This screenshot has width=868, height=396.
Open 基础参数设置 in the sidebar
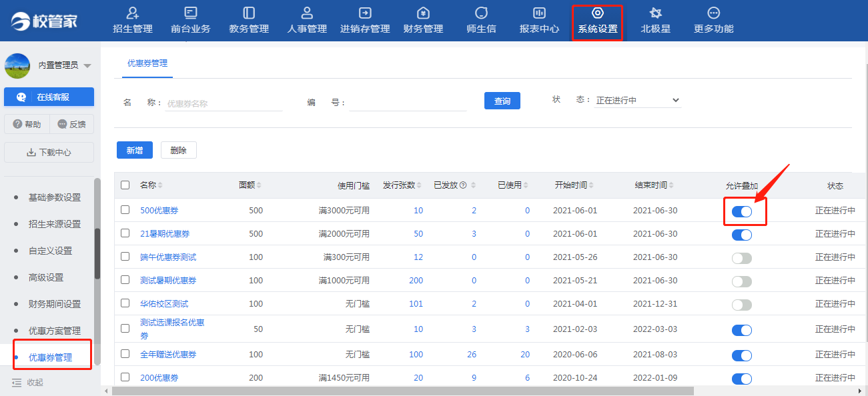(55, 197)
